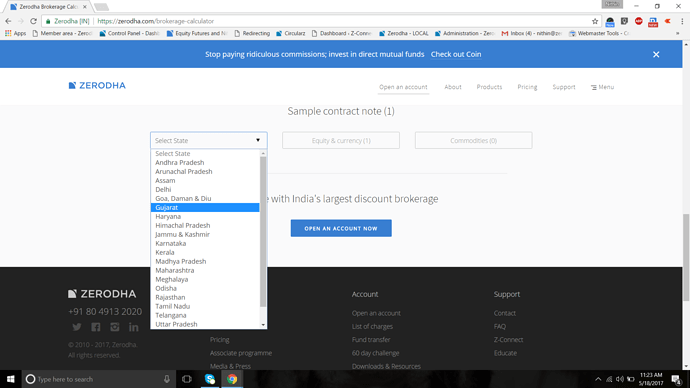The width and height of the screenshot is (690, 388).
Task: Choose Andhra Pradesh from the state list
Action: tap(205, 163)
